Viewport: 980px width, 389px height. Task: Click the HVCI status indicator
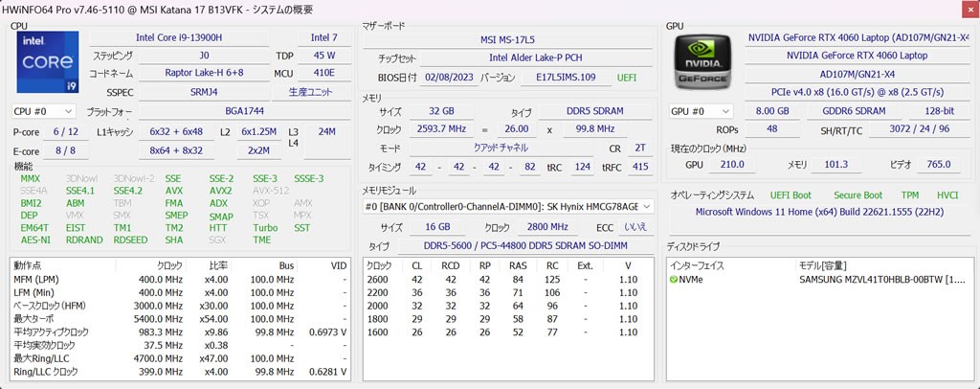947,194
